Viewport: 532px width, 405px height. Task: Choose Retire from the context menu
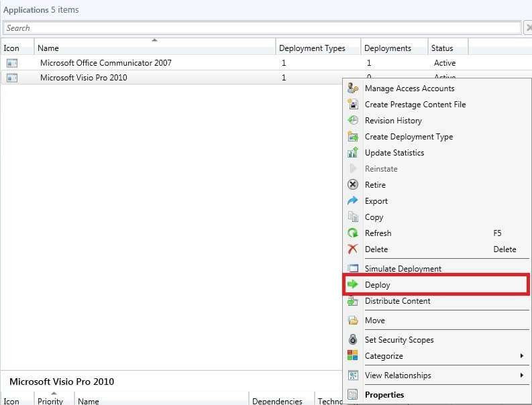pyautogui.click(x=437, y=185)
